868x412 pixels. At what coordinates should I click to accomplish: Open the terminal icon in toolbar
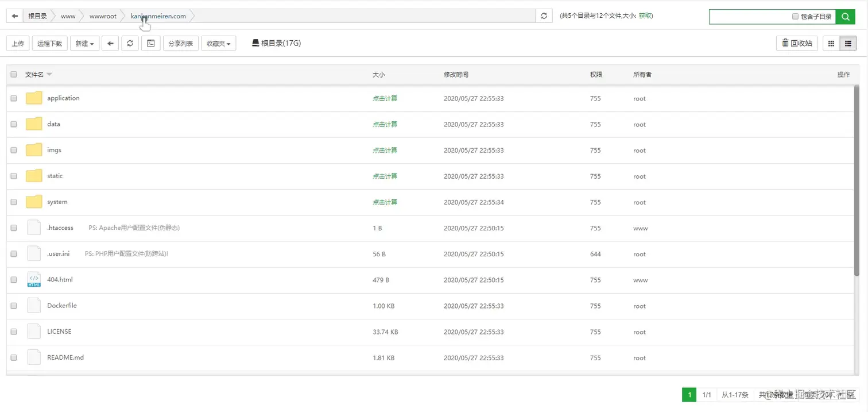coord(150,43)
